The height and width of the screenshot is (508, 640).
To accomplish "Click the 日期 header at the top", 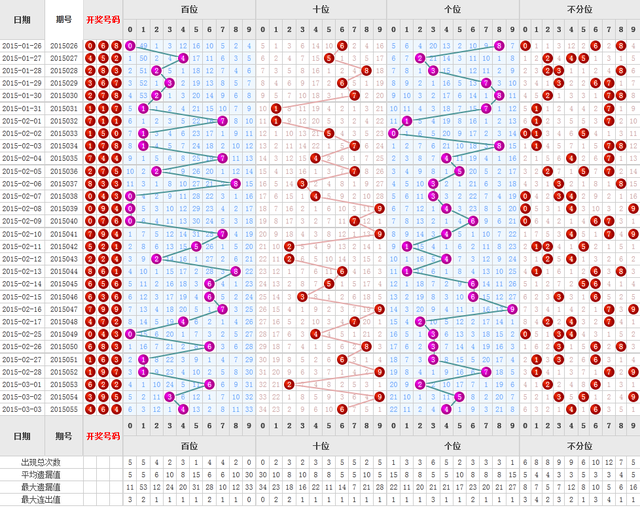I will [22, 20].
